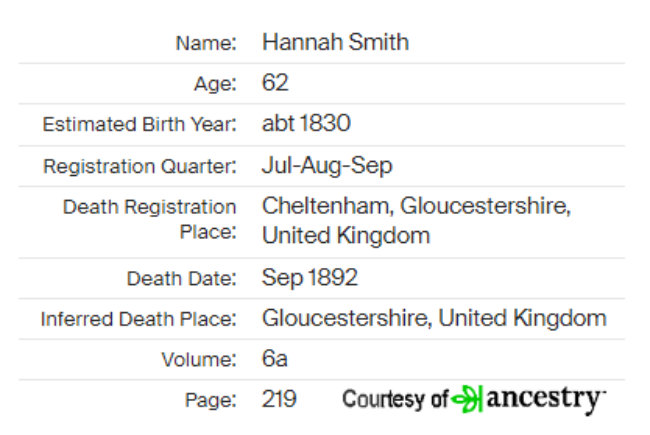650x435 pixels.
Task: Click Cheltenham, Gloucestershire registration place text
Action: [x=416, y=220]
